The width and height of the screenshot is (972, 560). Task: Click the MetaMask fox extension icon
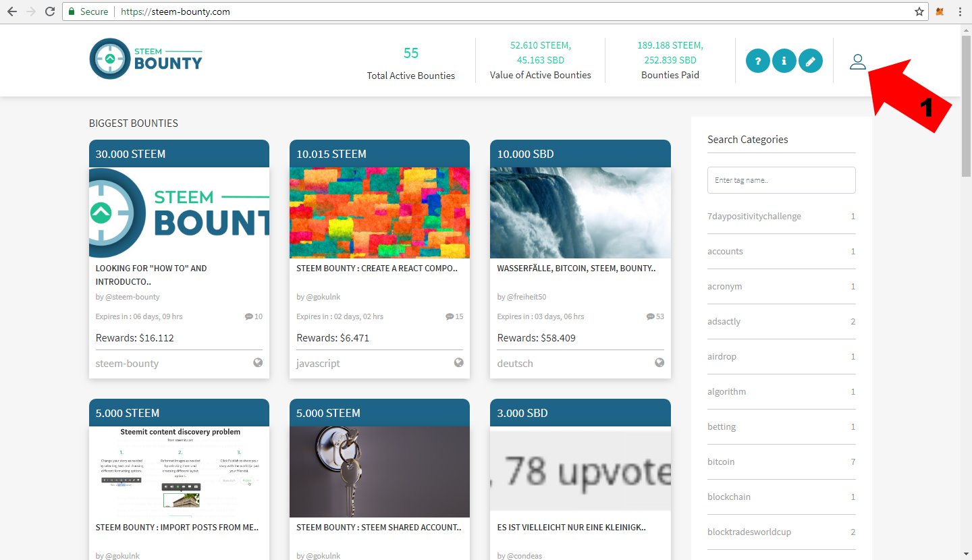[940, 11]
